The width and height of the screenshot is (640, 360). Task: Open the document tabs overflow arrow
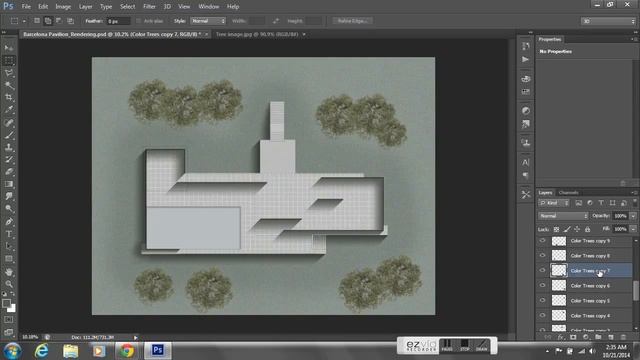304,35
